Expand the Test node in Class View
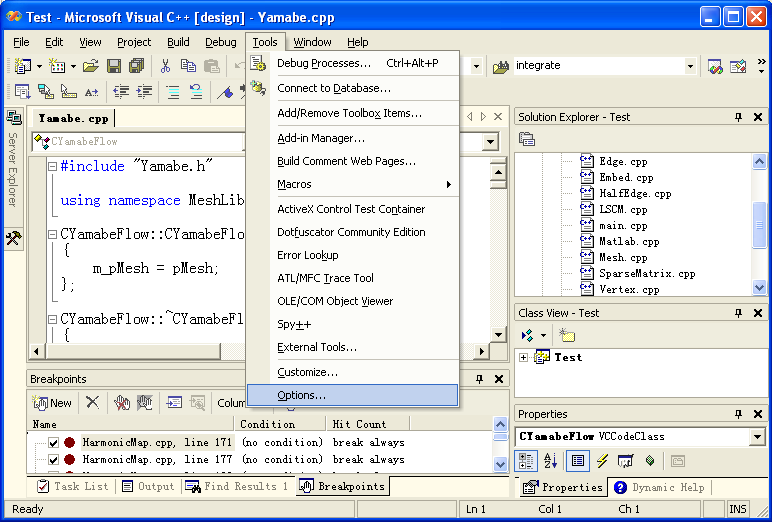 pos(524,357)
